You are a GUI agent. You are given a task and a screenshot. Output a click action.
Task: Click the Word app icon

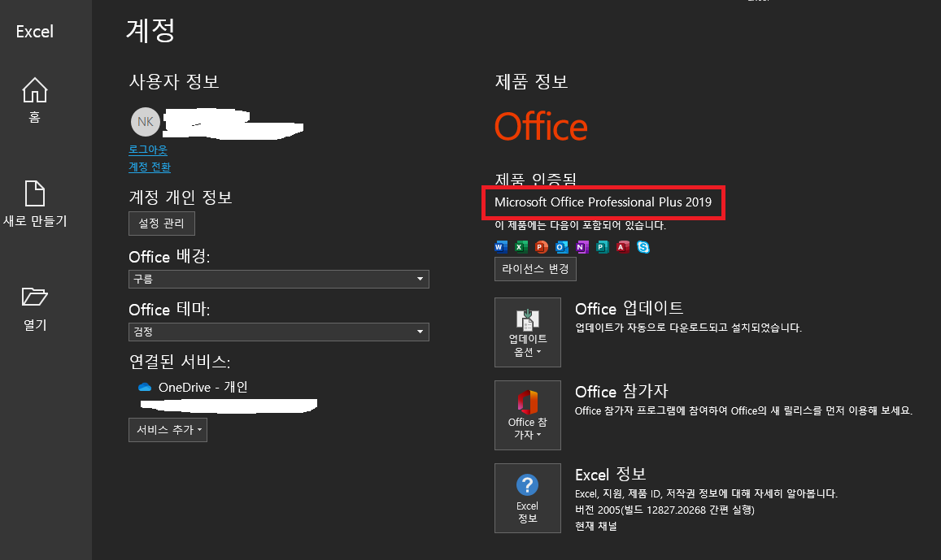[x=501, y=246]
